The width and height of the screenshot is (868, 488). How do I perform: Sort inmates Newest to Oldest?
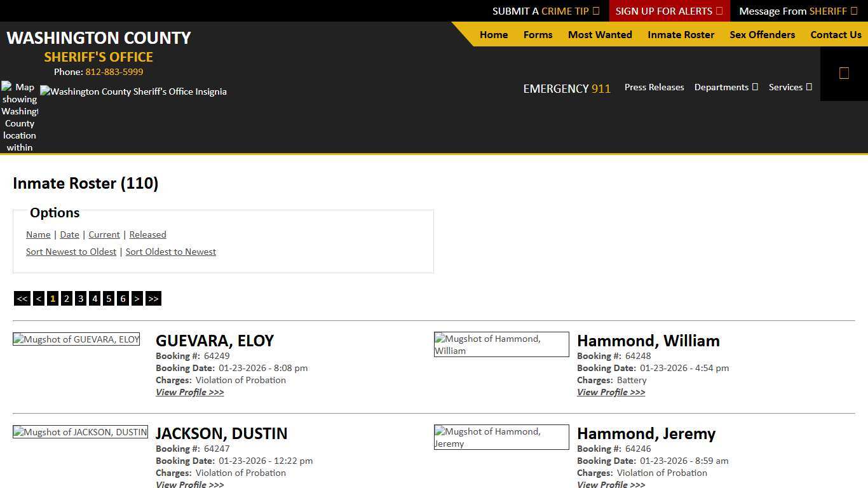71,252
